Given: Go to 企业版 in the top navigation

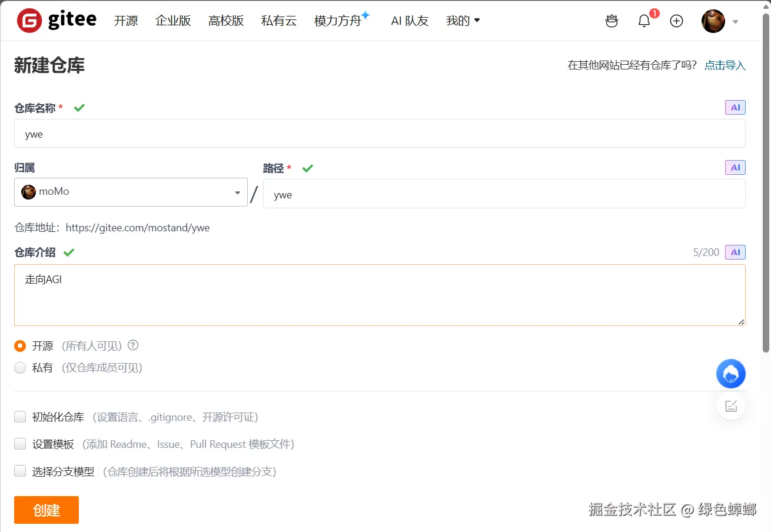Looking at the screenshot, I should pos(173,21).
